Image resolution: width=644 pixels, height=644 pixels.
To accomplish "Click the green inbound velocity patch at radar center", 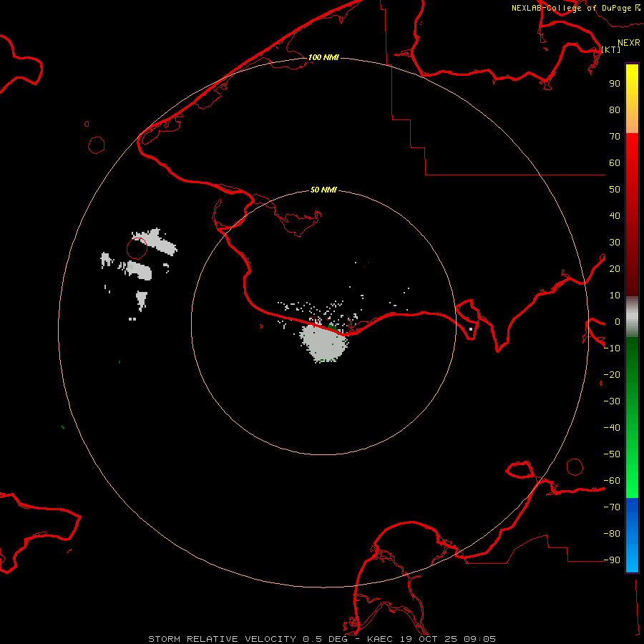I will 332,327.
